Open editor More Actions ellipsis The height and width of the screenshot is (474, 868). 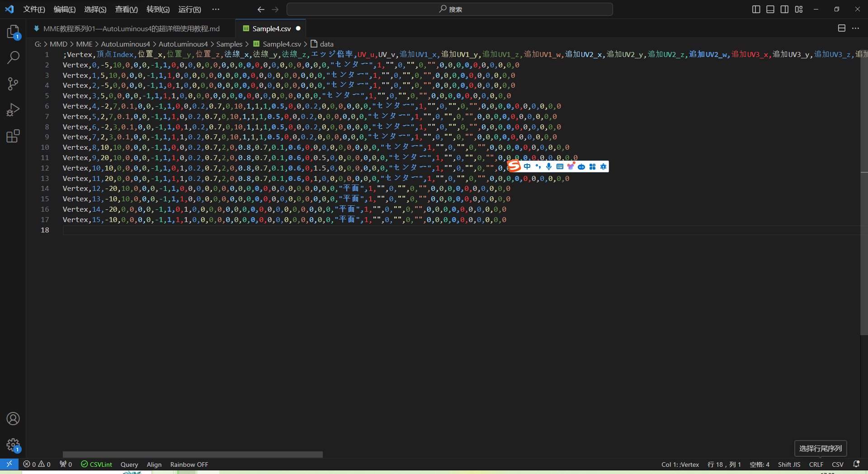[x=856, y=28]
